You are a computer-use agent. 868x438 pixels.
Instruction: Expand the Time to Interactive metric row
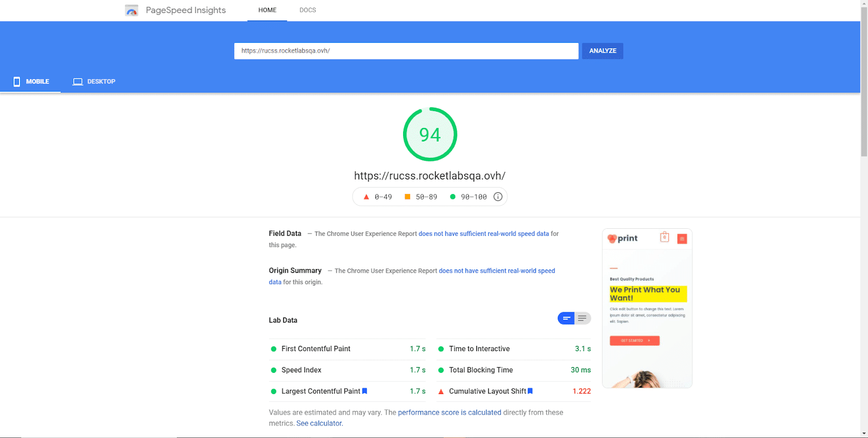[x=514, y=349]
